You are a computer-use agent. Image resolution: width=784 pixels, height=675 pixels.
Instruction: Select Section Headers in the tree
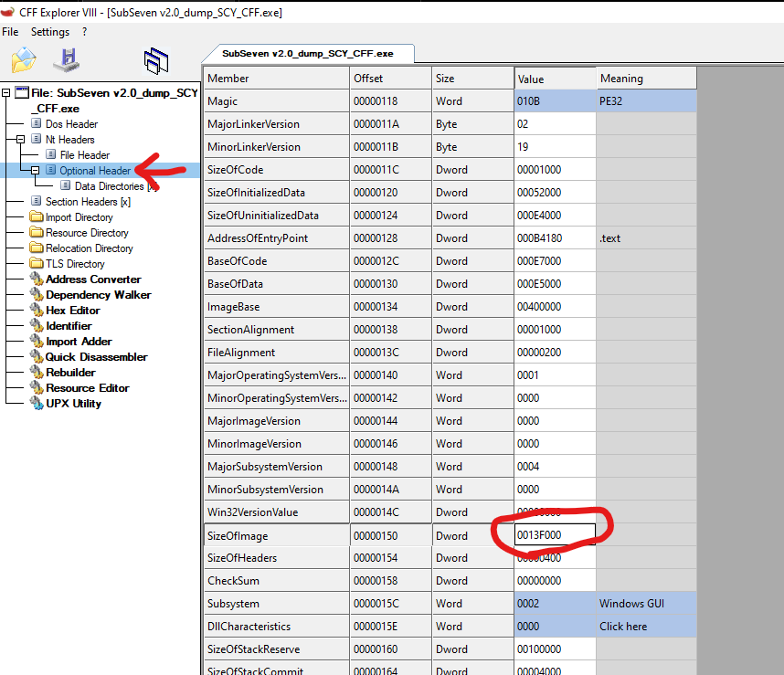(81, 202)
